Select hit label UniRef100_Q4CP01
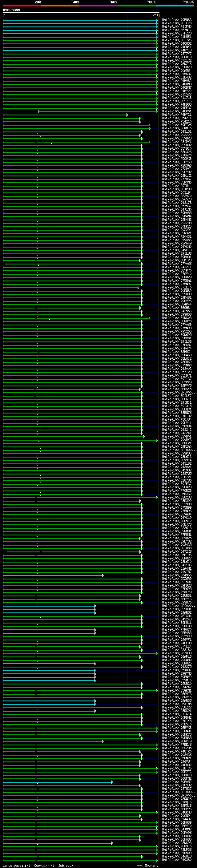197x868 pixels. [176, 111]
